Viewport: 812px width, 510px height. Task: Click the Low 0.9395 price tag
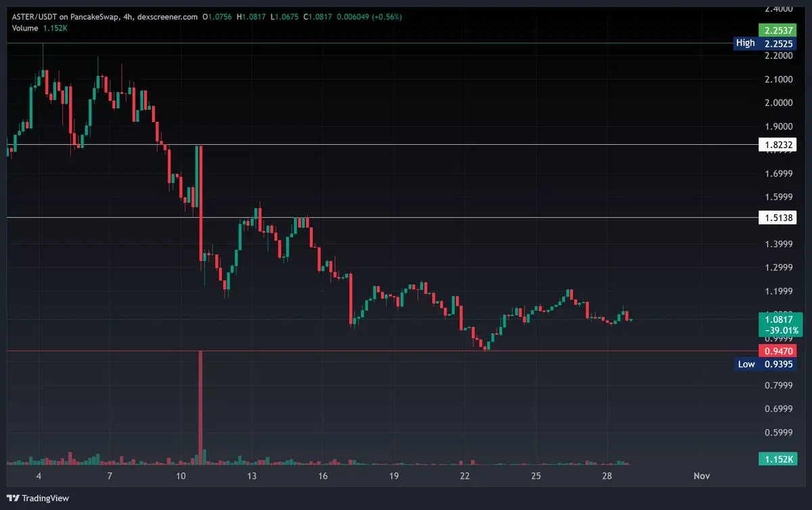[x=765, y=364]
